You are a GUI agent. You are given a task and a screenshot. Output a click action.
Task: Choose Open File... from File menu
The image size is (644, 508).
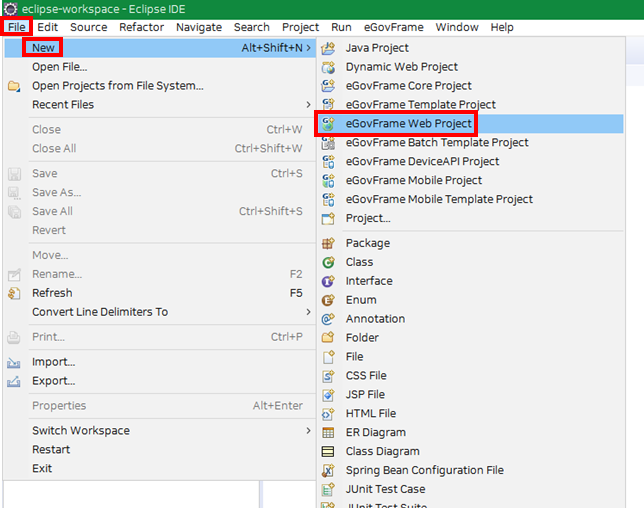(159, 67)
